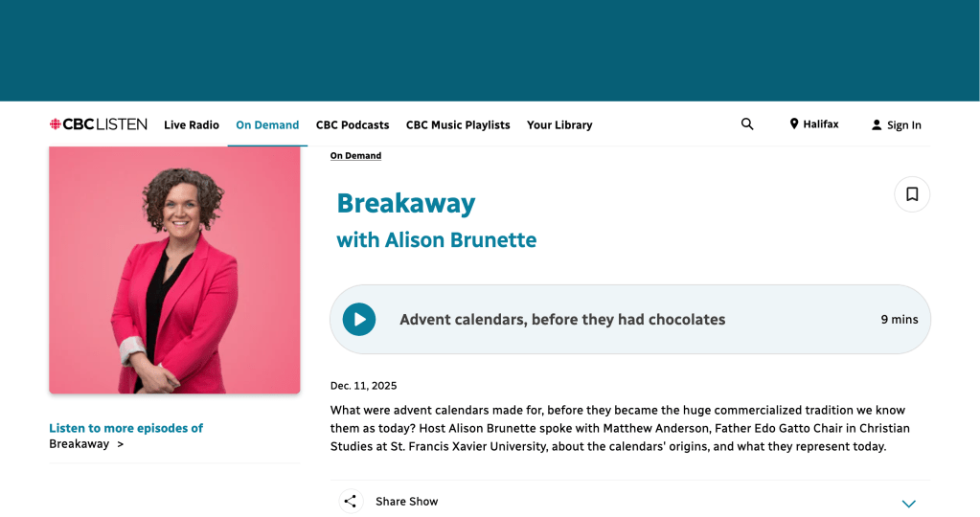Open CBC Podcasts section

click(353, 125)
